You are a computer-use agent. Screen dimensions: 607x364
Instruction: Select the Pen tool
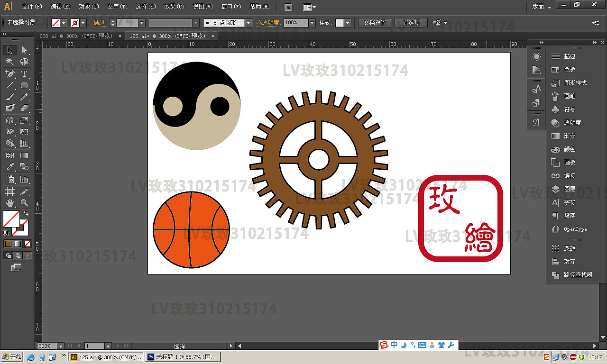coord(10,74)
